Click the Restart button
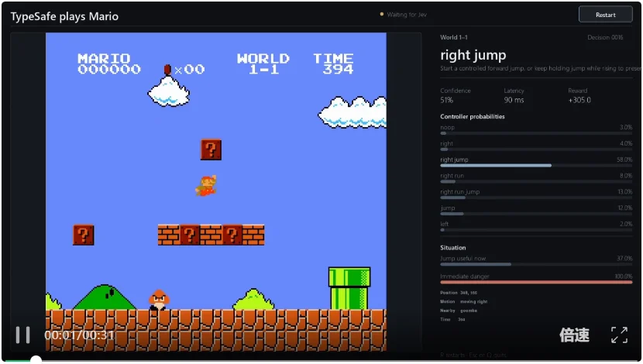This screenshot has width=643, height=364. tap(605, 15)
